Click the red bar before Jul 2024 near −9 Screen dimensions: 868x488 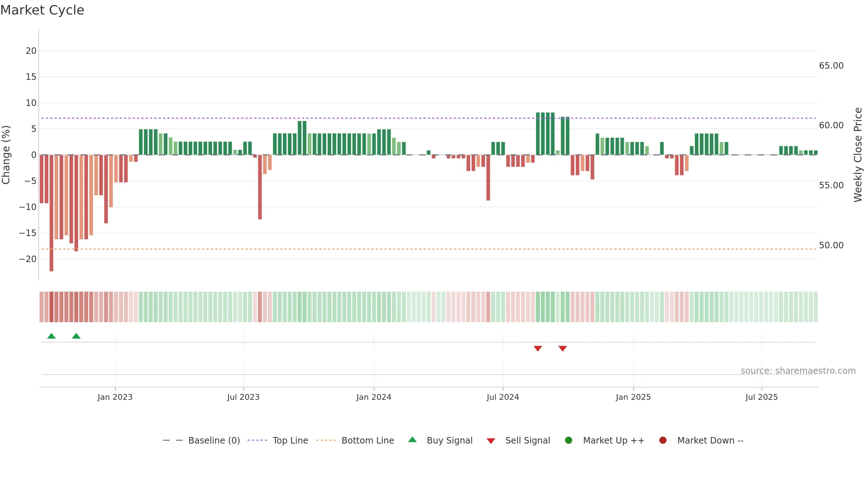488,177
